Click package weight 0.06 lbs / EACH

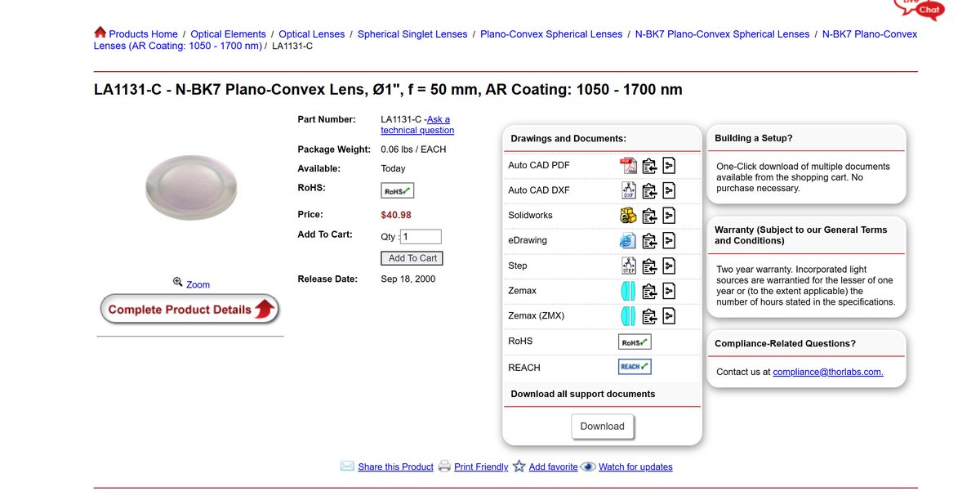(x=413, y=150)
